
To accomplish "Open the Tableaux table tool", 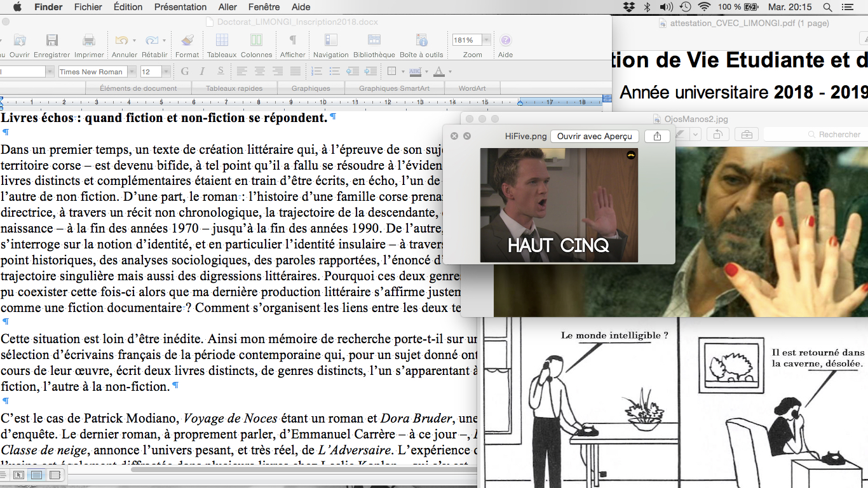I will [222, 41].
